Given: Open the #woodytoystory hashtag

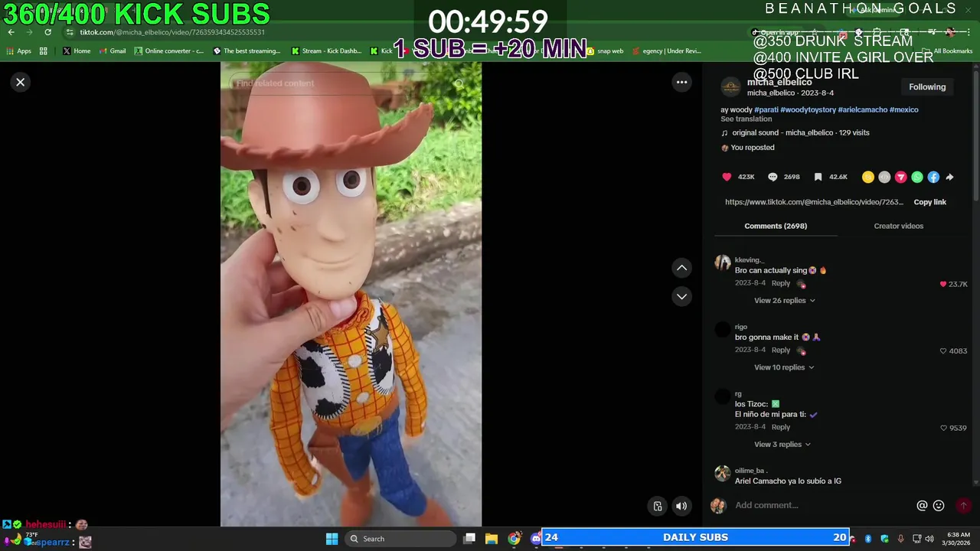Looking at the screenshot, I should (808, 109).
